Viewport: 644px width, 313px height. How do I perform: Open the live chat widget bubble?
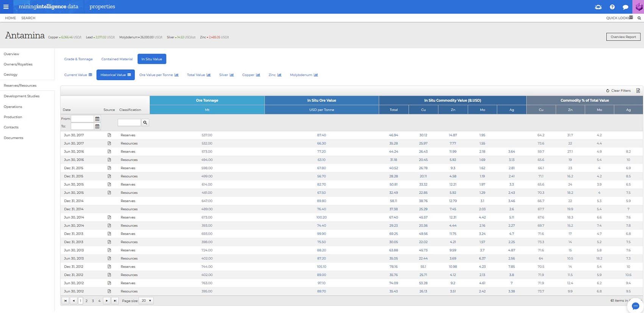coord(635,306)
